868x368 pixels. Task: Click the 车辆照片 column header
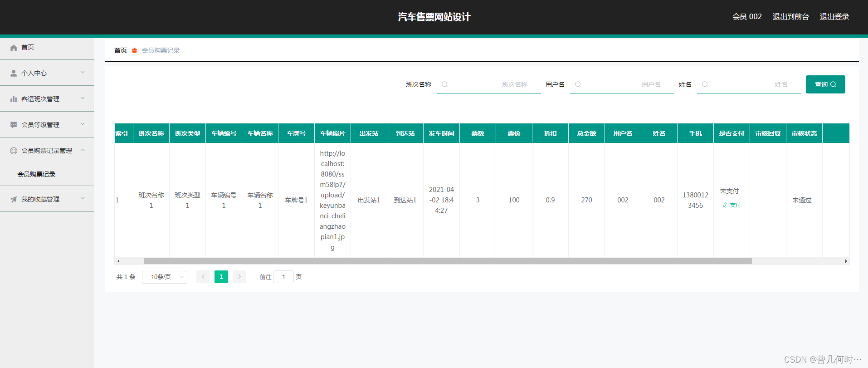point(333,133)
